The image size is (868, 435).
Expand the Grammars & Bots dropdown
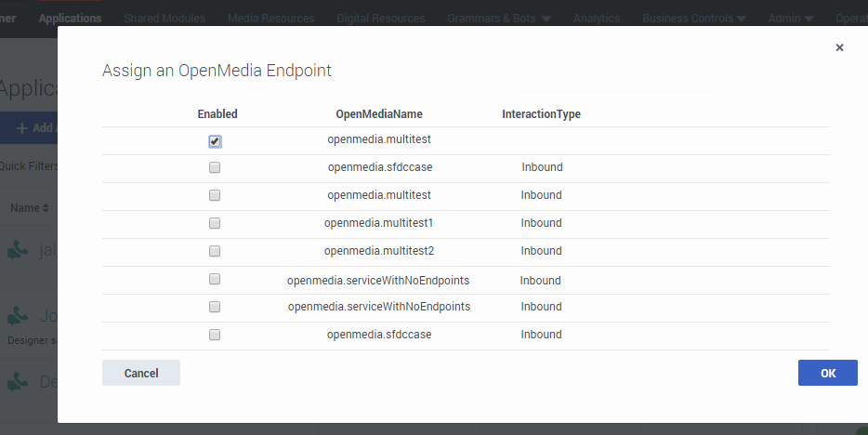(x=545, y=18)
